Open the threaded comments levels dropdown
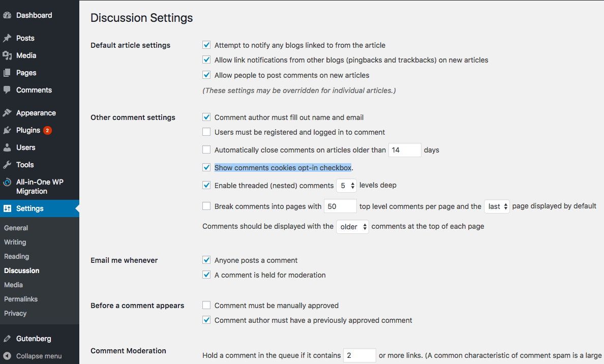Screen dimensions: 604x364 point(346,186)
